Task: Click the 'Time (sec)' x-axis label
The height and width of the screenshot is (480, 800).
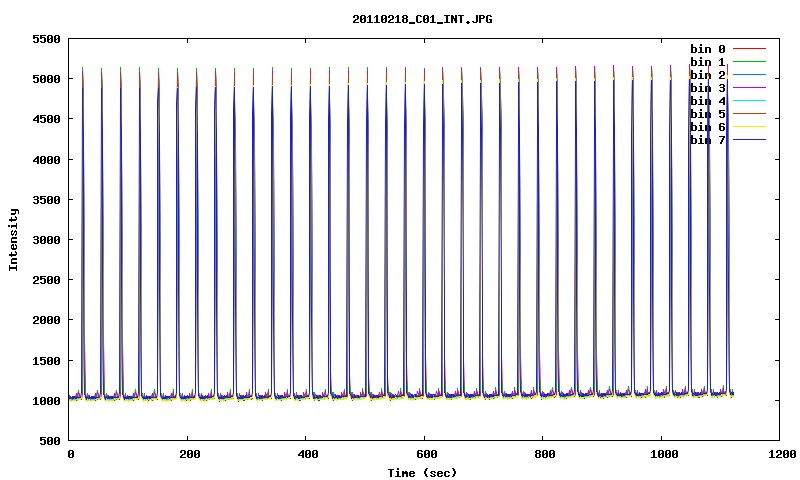Action: pos(422,473)
